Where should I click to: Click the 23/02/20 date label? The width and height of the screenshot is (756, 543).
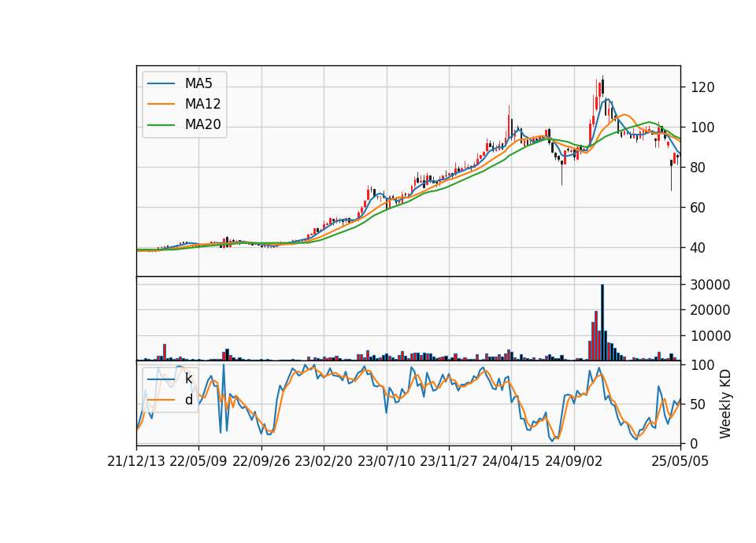pyautogui.click(x=324, y=462)
